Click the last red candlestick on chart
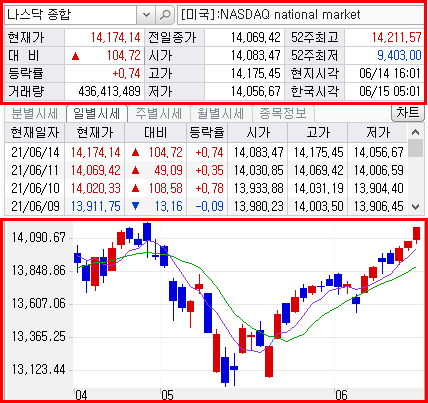Screen dimensions: 428x403 pyautogui.click(x=416, y=235)
